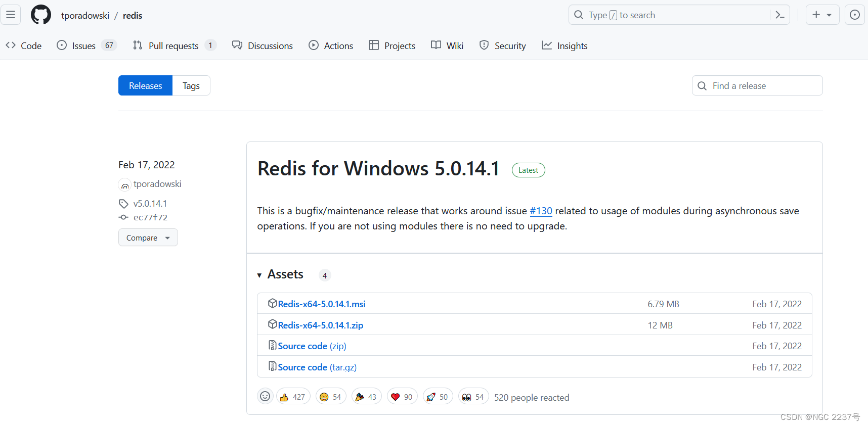Expand the create-new dropdown caret

click(x=829, y=15)
